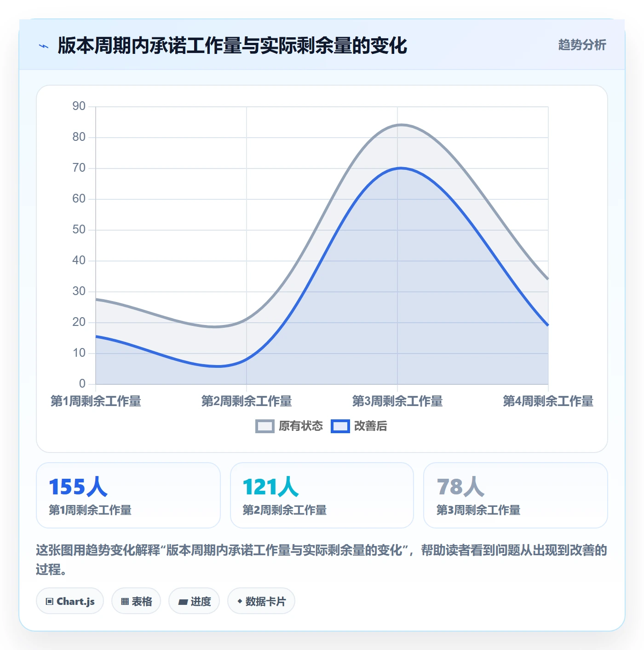The height and width of the screenshot is (650, 644).
Task: Open the 78人 data card
Action: (516, 495)
